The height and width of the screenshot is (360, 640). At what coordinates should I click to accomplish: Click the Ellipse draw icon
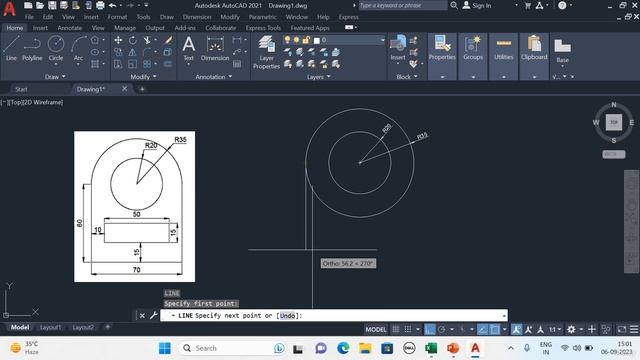tap(95, 52)
